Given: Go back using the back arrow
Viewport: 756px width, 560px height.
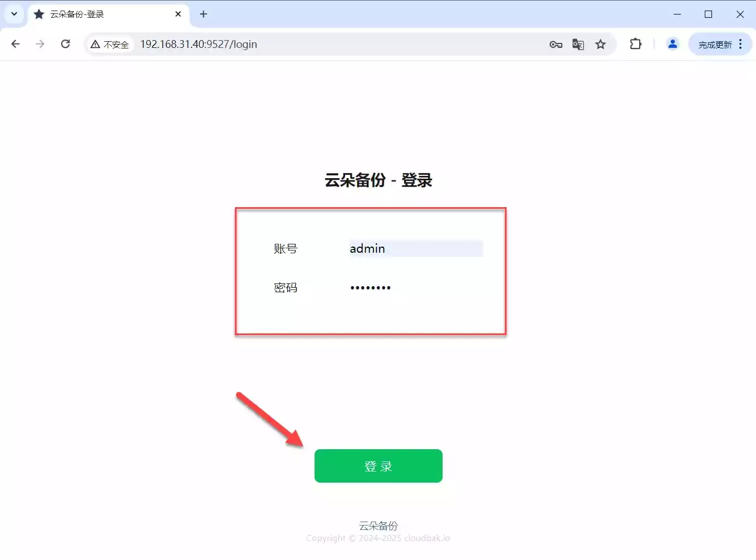Looking at the screenshot, I should tap(16, 44).
